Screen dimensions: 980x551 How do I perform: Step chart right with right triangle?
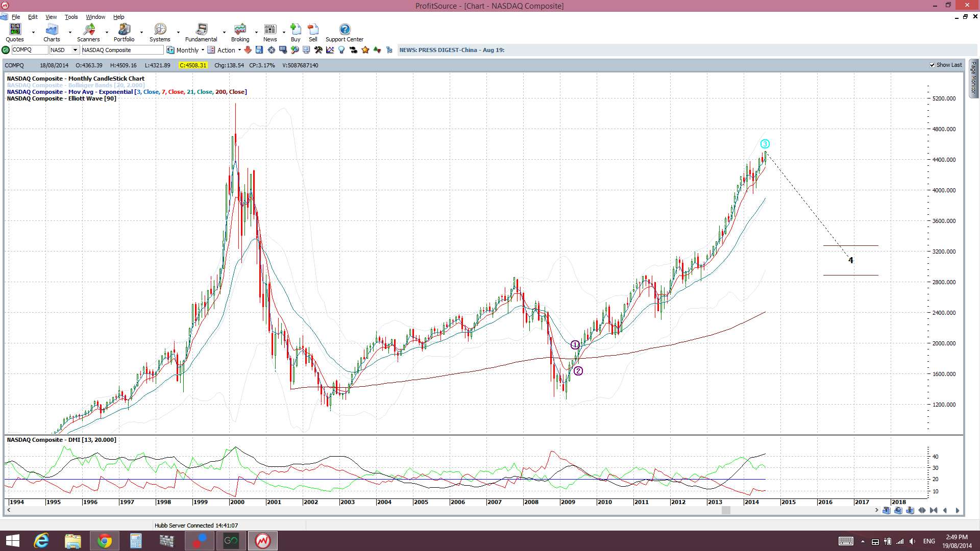point(957,510)
